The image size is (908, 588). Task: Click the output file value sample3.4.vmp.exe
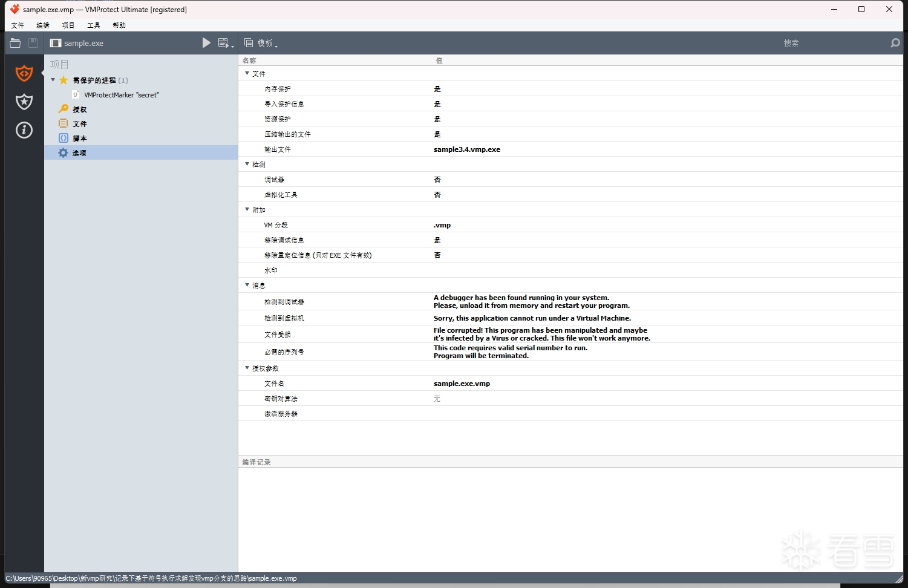(x=467, y=149)
